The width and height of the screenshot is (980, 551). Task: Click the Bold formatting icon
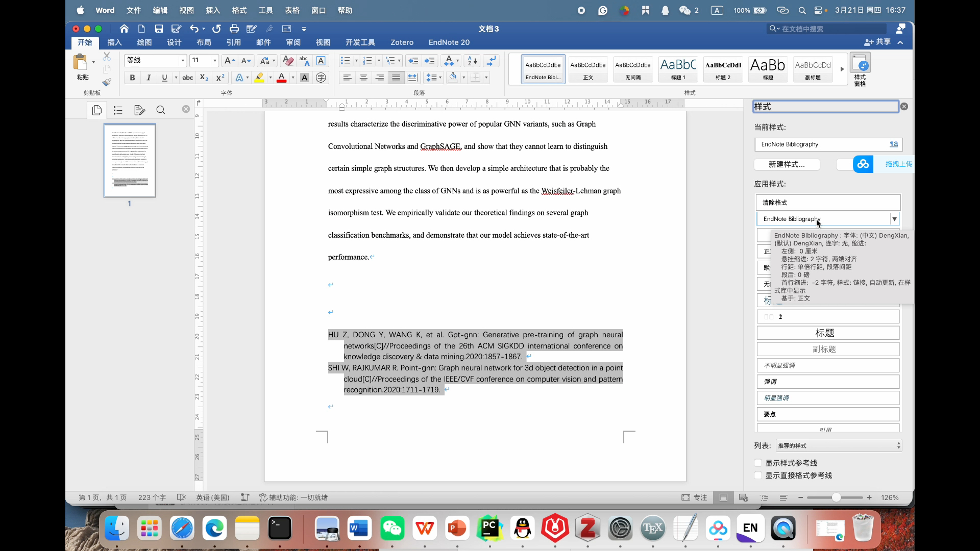click(x=132, y=78)
